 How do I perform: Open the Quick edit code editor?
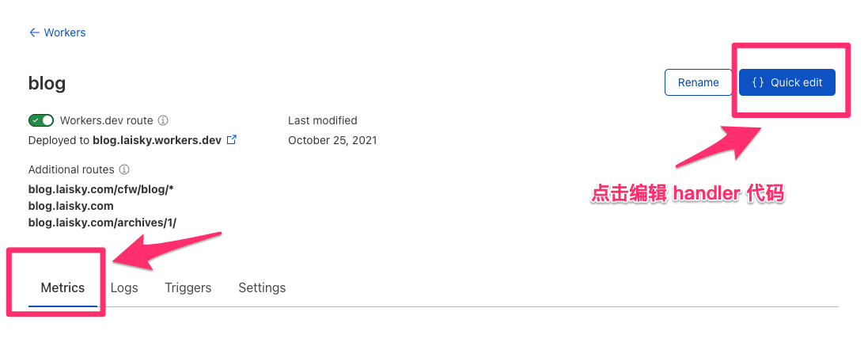[787, 82]
